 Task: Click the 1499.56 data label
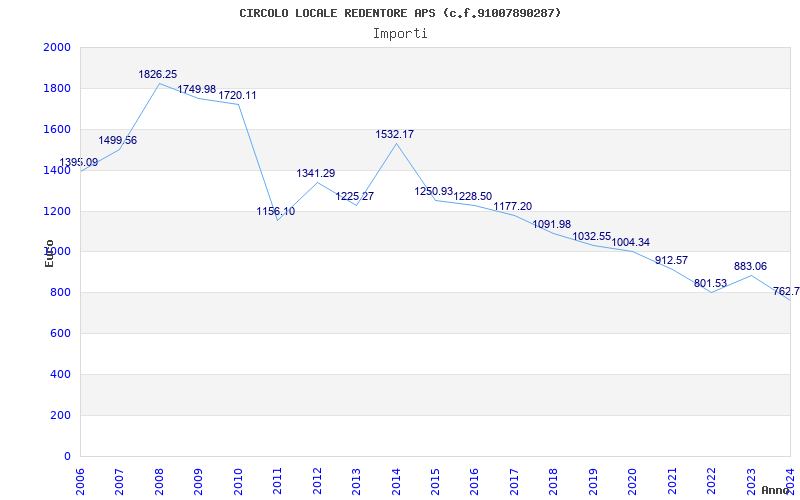pyautogui.click(x=118, y=140)
